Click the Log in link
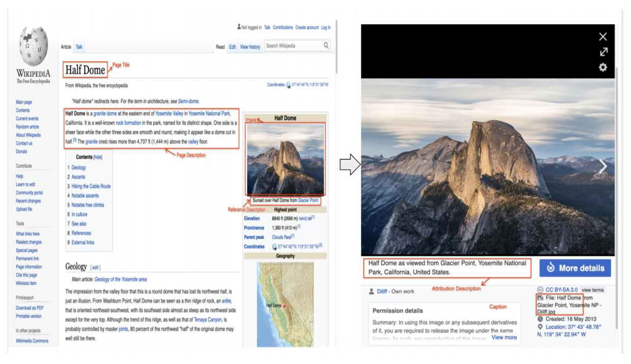The height and width of the screenshot is (364, 631). point(326,27)
